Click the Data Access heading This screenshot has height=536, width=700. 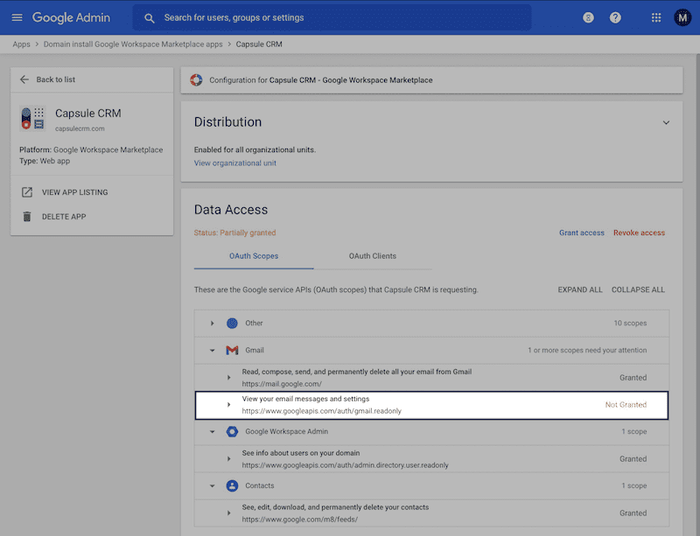pos(231,210)
